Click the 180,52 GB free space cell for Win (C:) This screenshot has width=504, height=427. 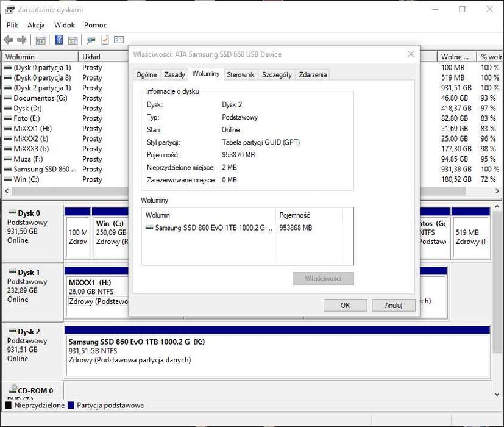pyautogui.click(x=456, y=179)
